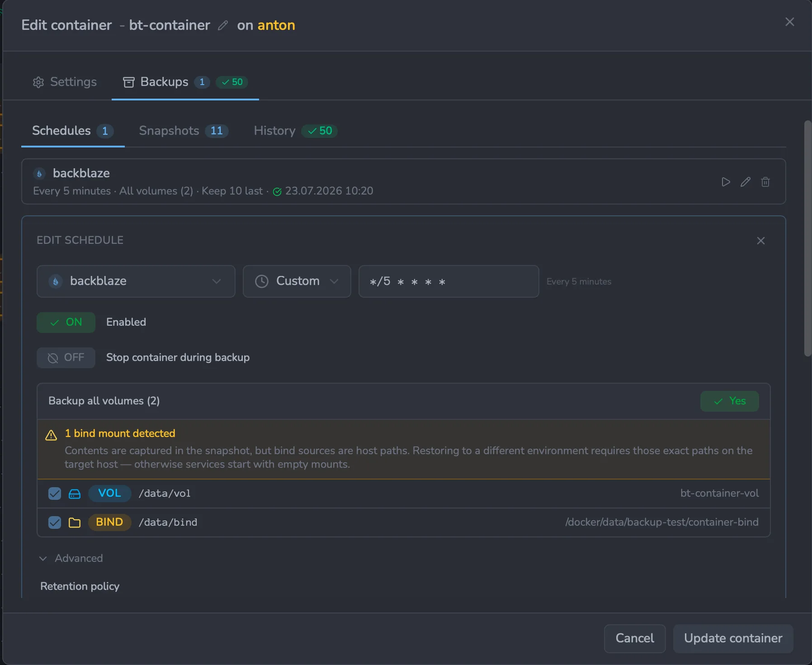This screenshot has width=812, height=665.
Task: Uncheck the /data/vol volume checkbox
Action: coord(55,494)
